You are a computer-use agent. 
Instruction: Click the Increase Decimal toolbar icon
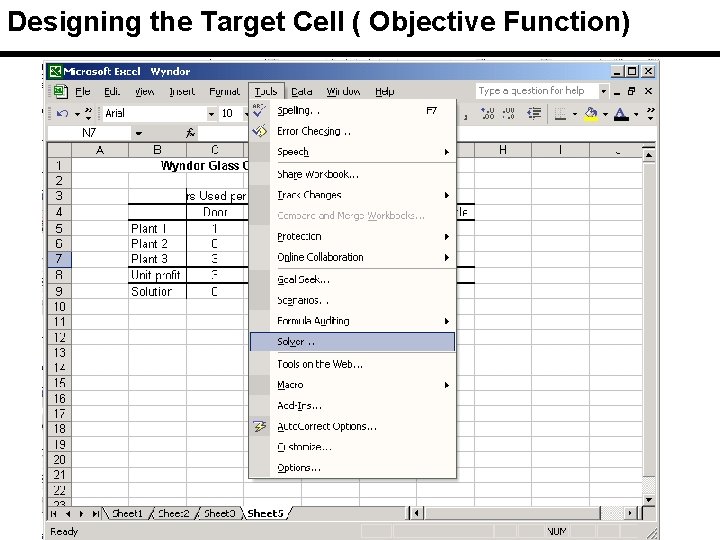487,113
